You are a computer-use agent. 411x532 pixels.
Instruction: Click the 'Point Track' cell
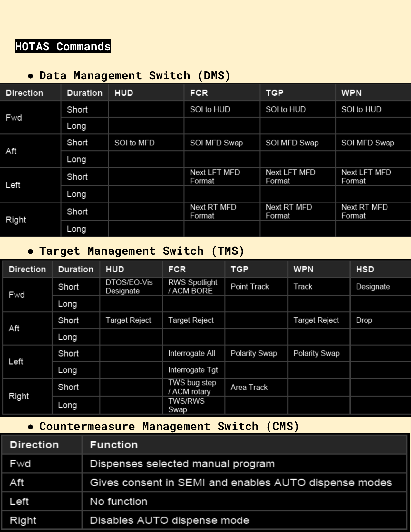tap(250, 286)
